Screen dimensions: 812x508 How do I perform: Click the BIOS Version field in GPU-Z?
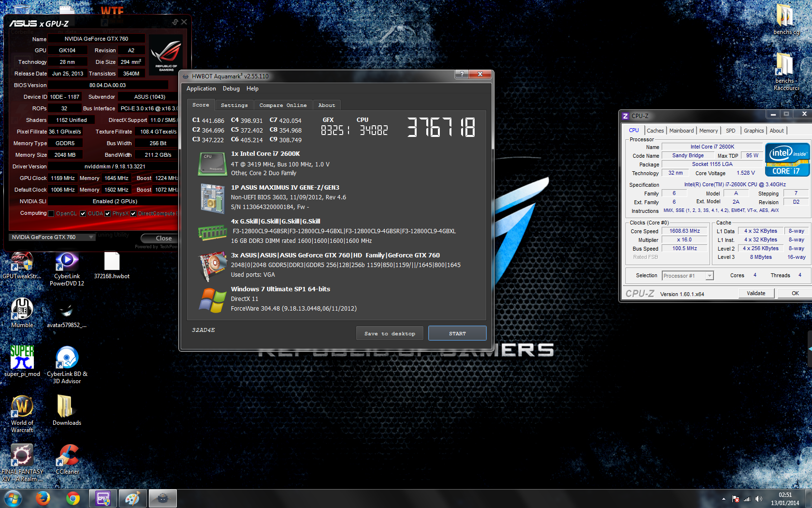(x=108, y=85)
